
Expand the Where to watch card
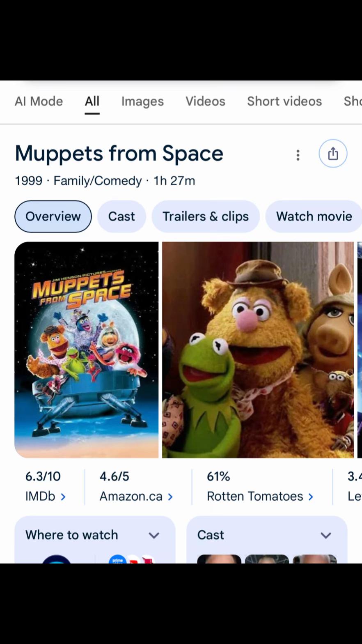[154, 535]
